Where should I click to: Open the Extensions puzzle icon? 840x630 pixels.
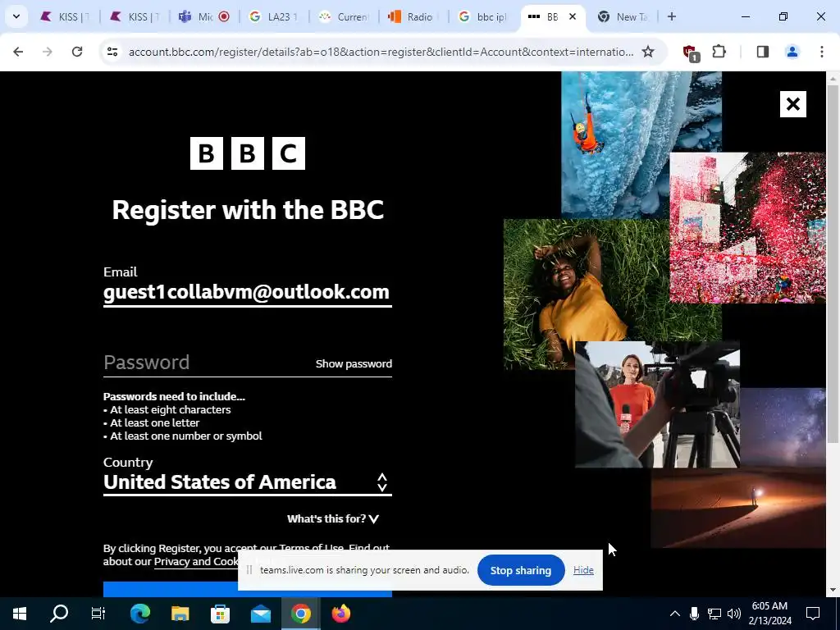[x=719, y=52]
